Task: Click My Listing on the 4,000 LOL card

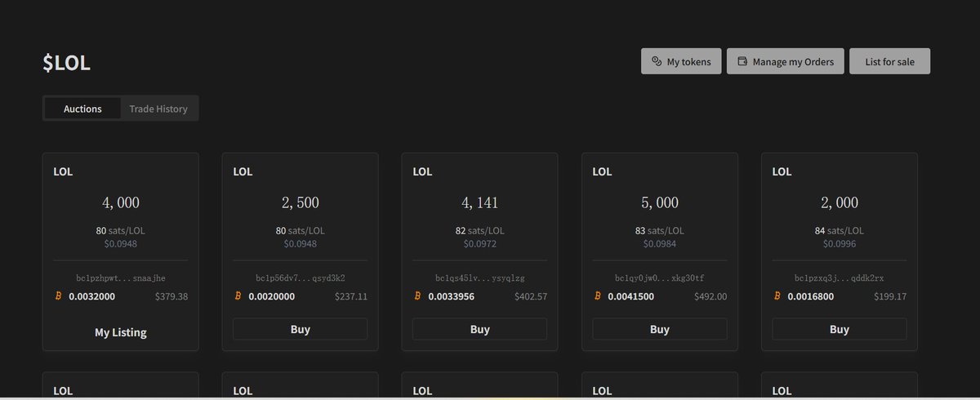Action: (121, 332)
